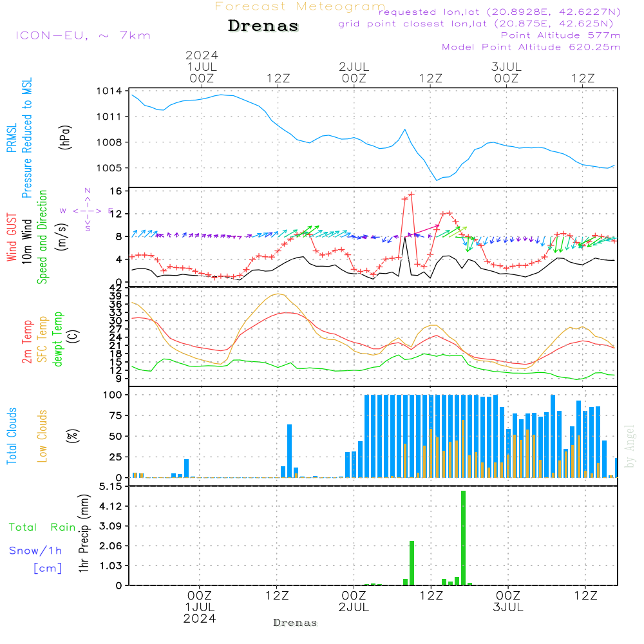Click '2JUL' date label below precipitation chart
This screenshot has height=644, width=644.
tap(354, 607)
